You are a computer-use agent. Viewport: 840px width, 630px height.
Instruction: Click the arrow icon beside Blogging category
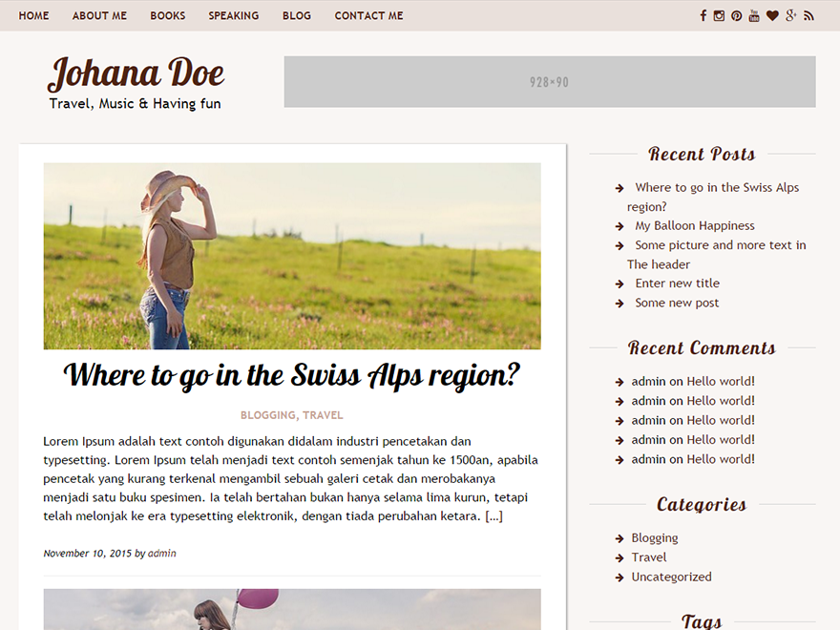point(619,537)
